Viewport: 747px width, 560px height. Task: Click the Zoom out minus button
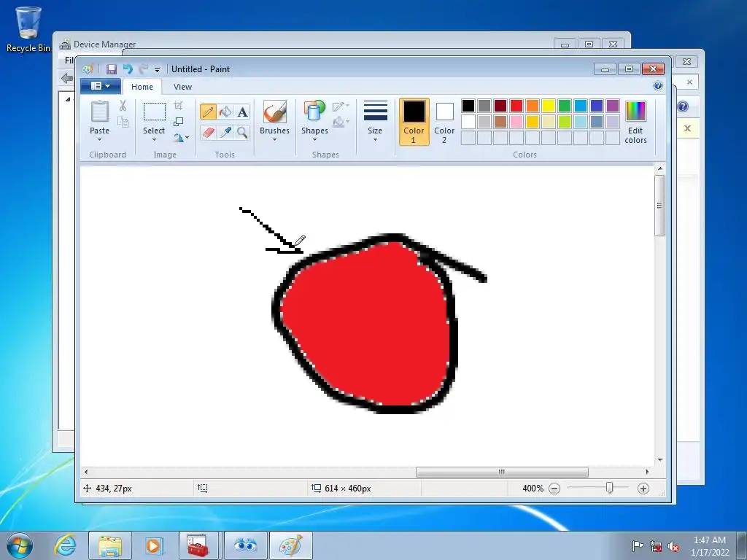click(554, 489)
